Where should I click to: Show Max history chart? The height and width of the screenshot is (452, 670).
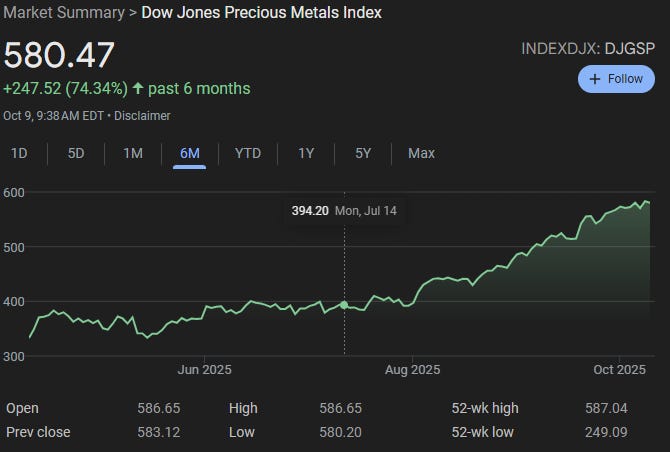(421, 153)
